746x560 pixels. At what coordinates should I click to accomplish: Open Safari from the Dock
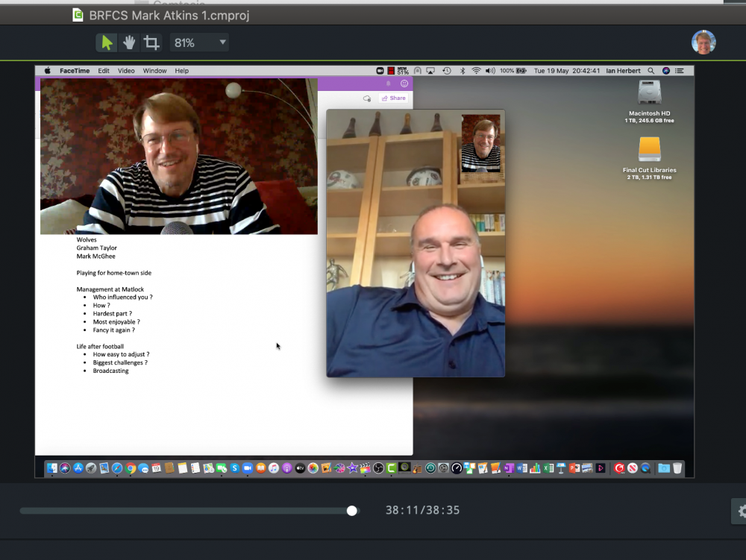click(x=117, y=468)
